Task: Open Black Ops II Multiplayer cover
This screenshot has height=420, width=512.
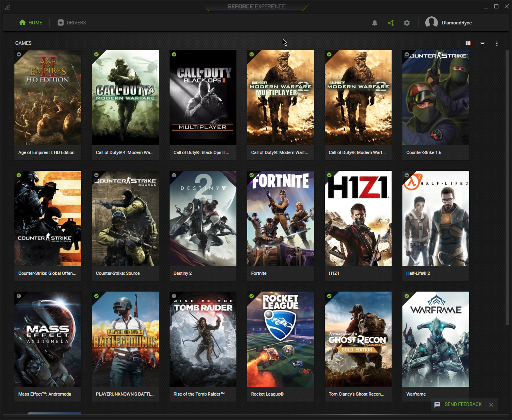Action: pyautogui.click(x=203, y=98)
